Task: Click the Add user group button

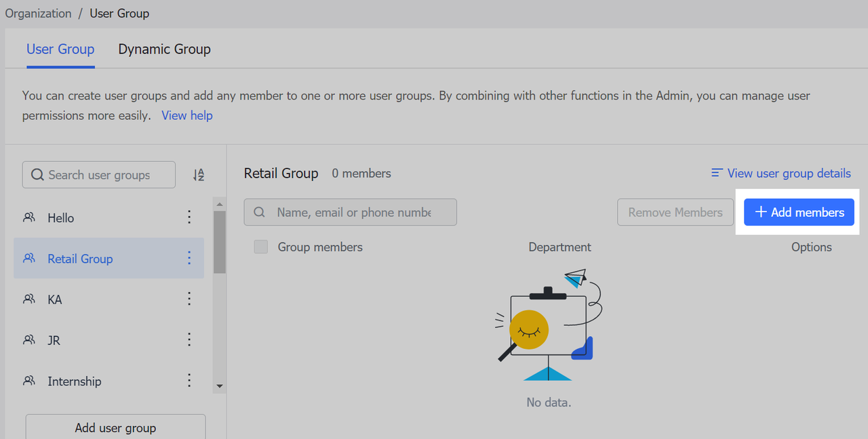Action: (x=115, y=427)
